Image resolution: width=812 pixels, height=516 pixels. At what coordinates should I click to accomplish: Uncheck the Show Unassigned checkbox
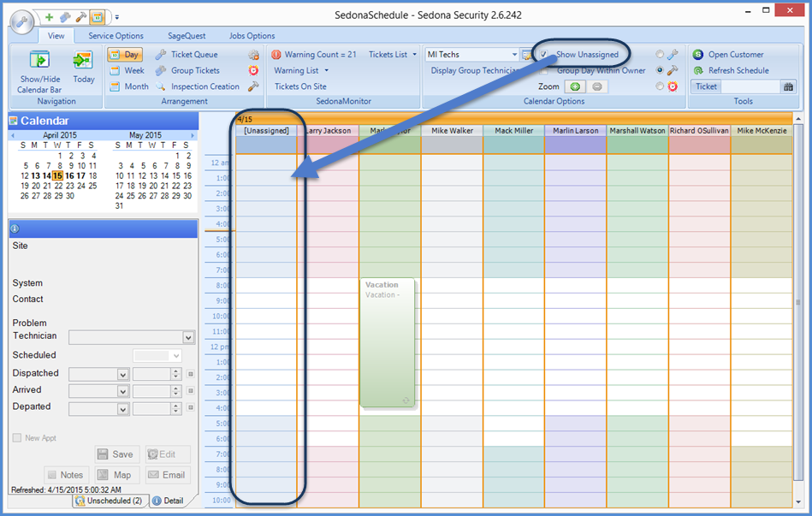tap(543, 54)
